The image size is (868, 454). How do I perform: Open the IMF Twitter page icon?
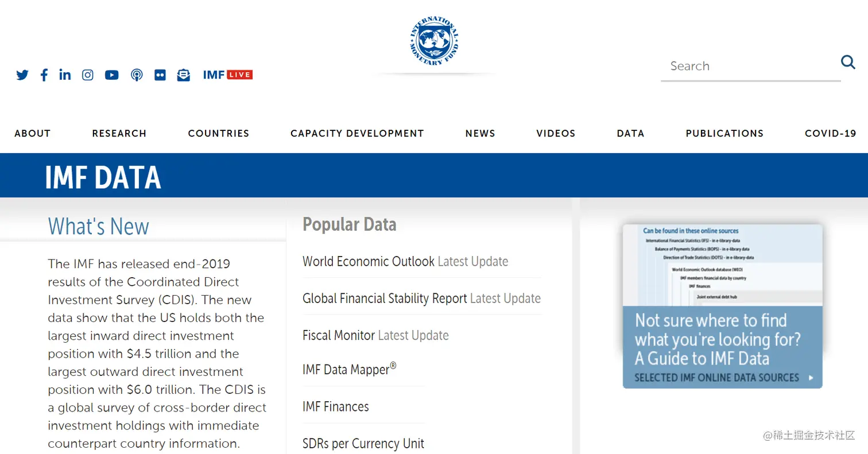[x=22, y=75]
